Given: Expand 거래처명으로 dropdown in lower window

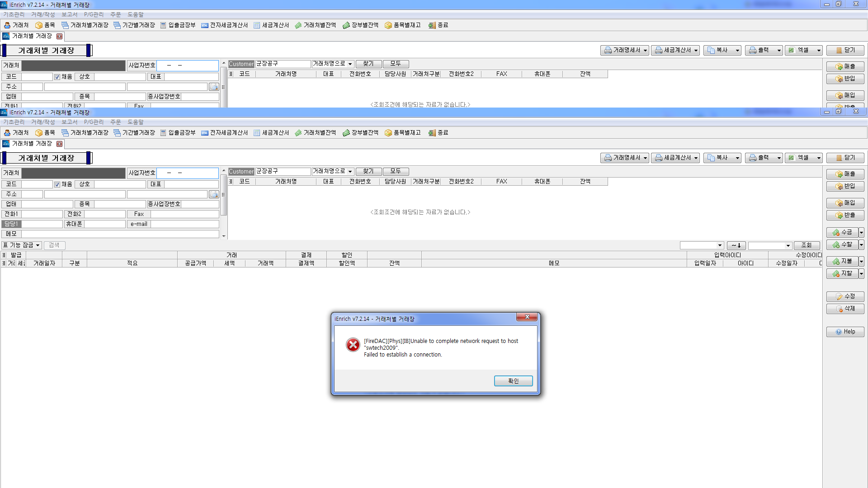Looking at the screenshot, I should pos(350,172).
